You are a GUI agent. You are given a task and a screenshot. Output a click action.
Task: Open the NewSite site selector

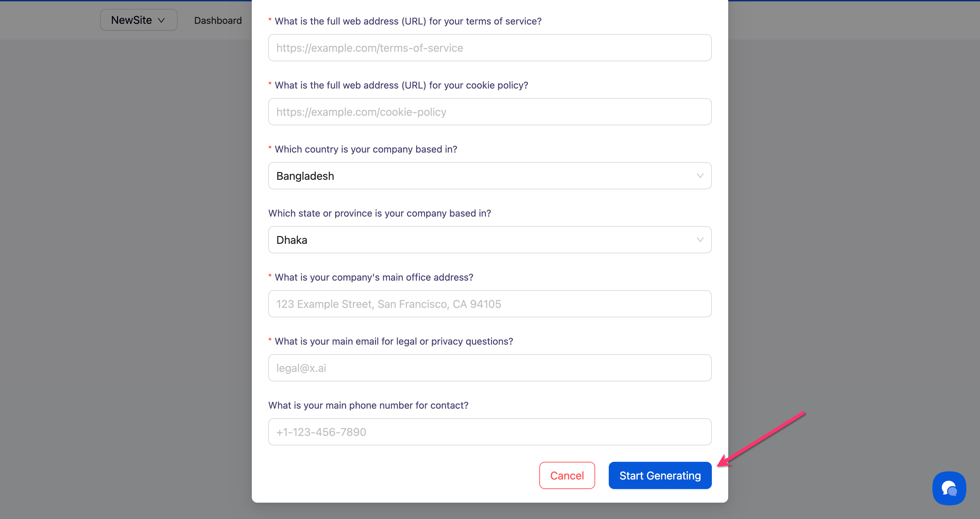138,20
